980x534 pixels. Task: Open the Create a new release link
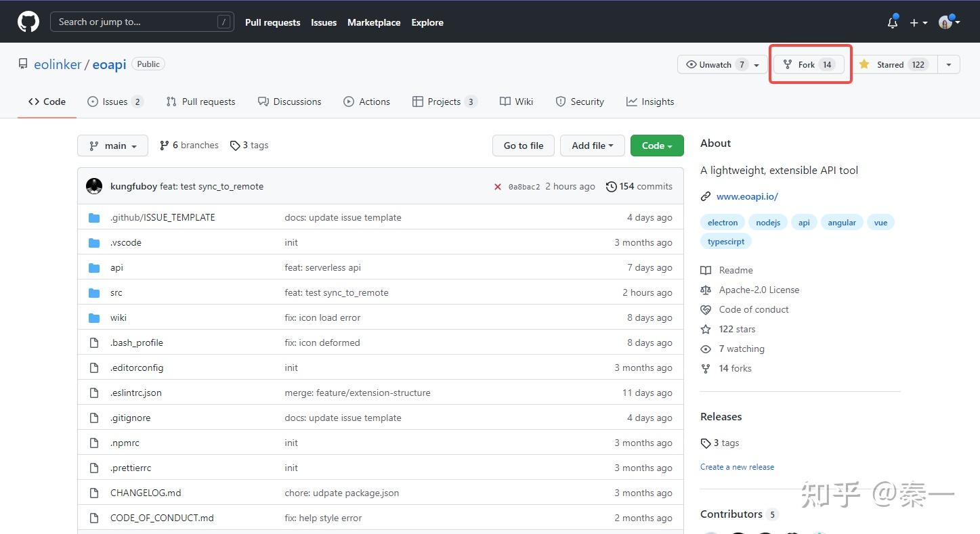(737, 466)
